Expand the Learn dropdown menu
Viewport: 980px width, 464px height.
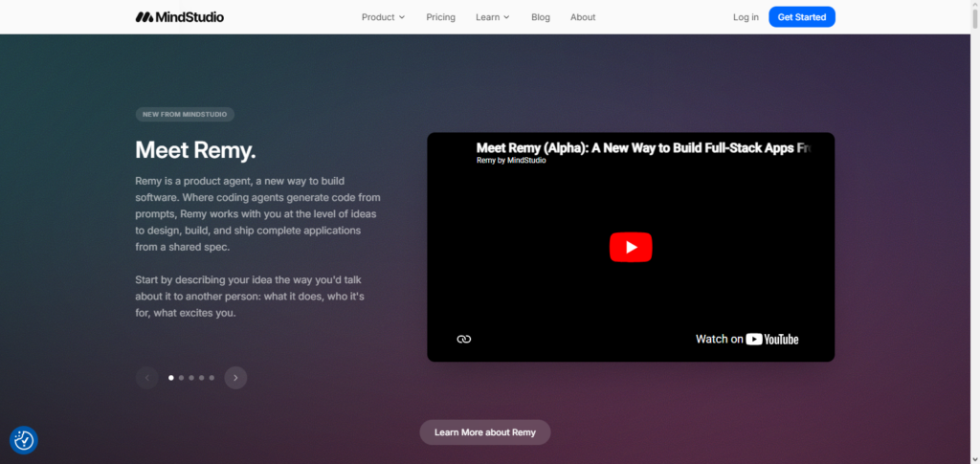[x=493, y=17]
